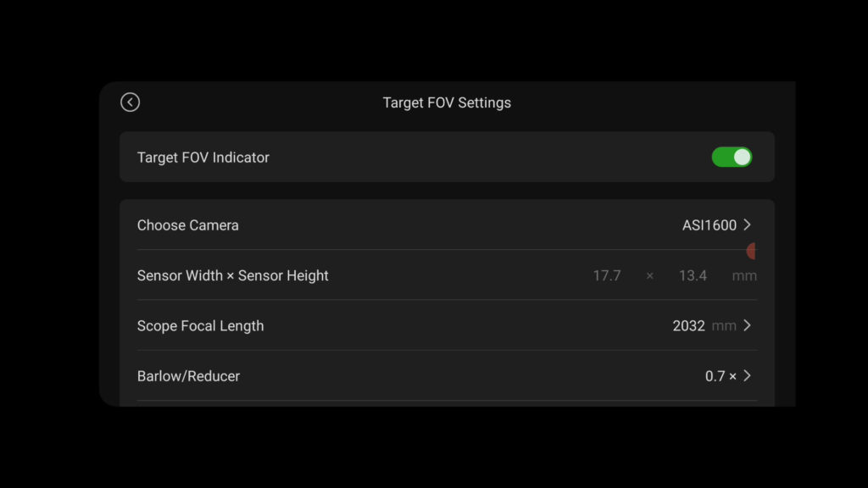Screen dimensions: 868x488
Task: Toggle the Target FOV Indicator switch
Action: click(x=732, y=157)
